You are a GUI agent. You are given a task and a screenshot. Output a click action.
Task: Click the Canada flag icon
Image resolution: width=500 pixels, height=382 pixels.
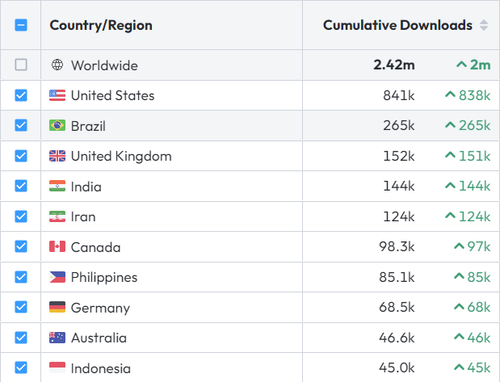point(57,247)
